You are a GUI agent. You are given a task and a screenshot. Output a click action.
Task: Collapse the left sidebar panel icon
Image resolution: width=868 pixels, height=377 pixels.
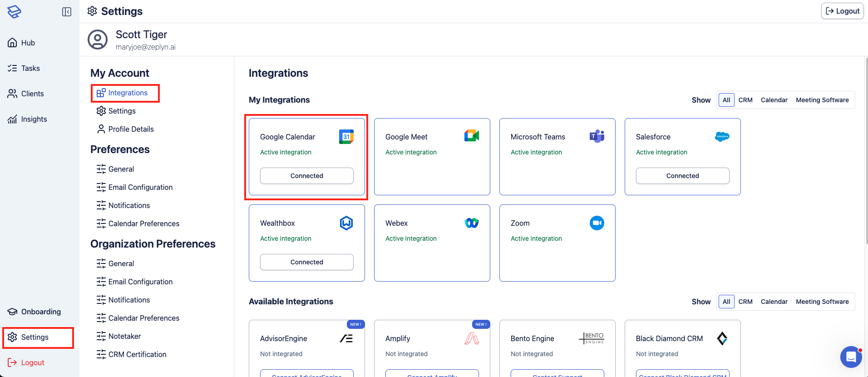[67, 12]
